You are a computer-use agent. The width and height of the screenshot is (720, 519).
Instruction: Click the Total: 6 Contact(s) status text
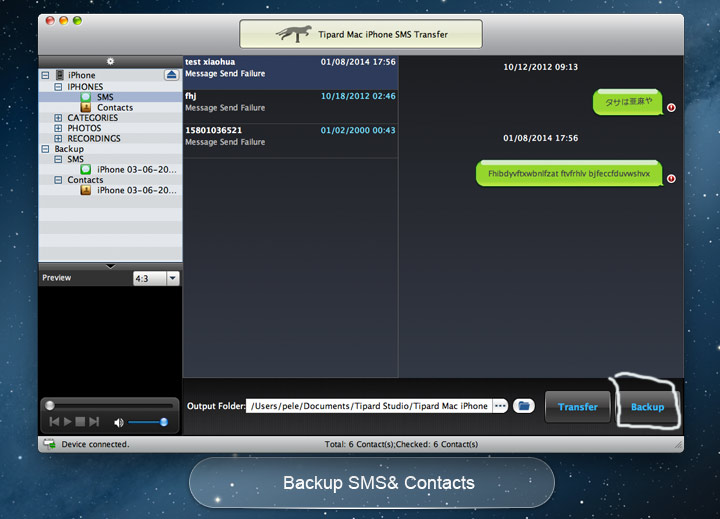(401, 444)
